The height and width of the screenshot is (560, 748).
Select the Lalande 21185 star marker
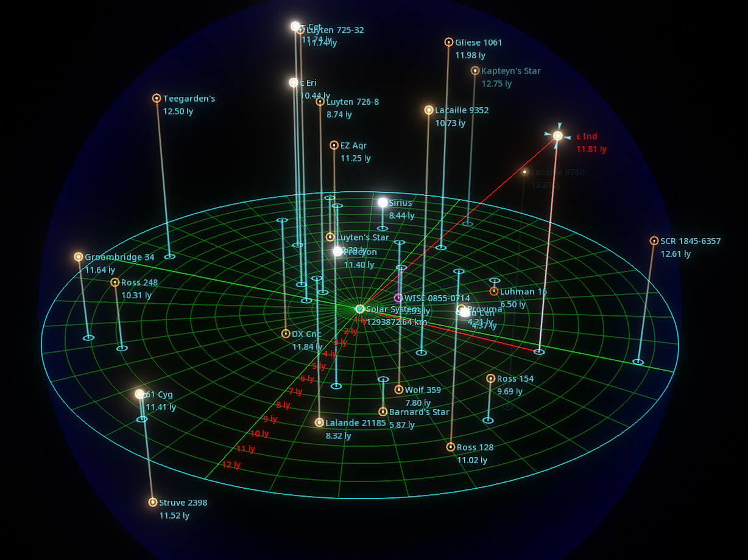coord(319,422)
